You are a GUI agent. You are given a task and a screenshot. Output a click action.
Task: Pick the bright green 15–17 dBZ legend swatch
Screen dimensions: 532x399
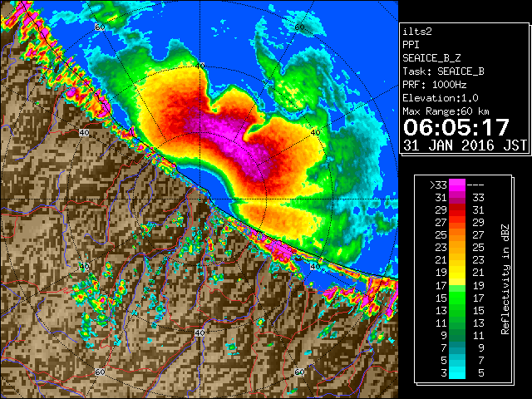pyautogui.click(x=457, y=298)
